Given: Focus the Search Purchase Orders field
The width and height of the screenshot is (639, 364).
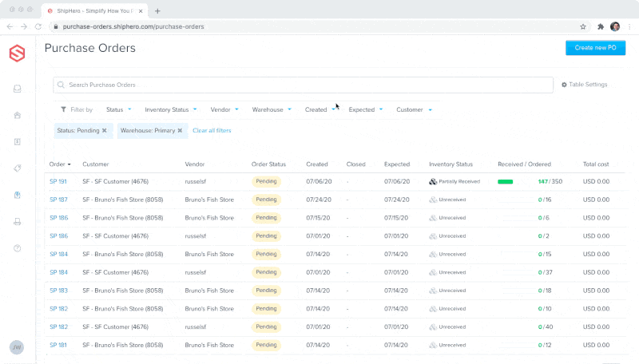Looking at the screenshot, I should tap(304, 85).
